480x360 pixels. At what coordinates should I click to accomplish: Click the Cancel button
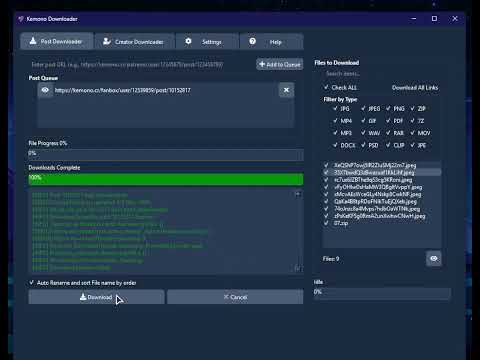235,297
